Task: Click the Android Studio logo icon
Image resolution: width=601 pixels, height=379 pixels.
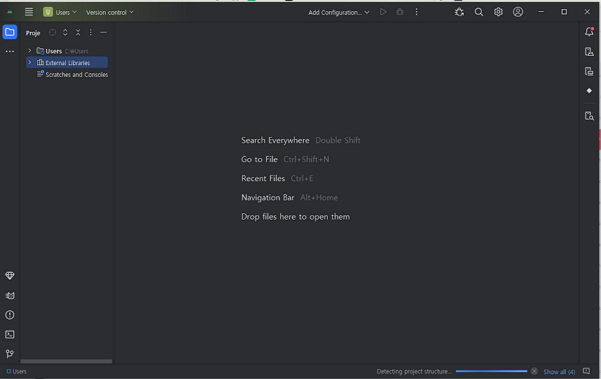Action: 10,12
